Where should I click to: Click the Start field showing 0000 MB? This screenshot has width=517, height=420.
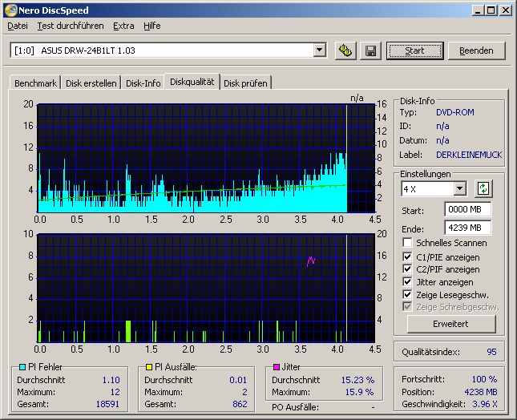tap(468, 209)
